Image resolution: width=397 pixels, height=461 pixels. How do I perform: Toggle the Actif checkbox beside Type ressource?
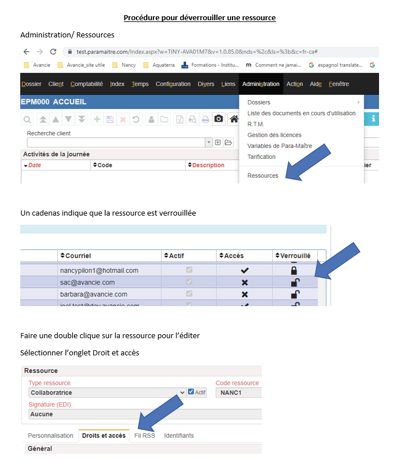coord(191,392)
